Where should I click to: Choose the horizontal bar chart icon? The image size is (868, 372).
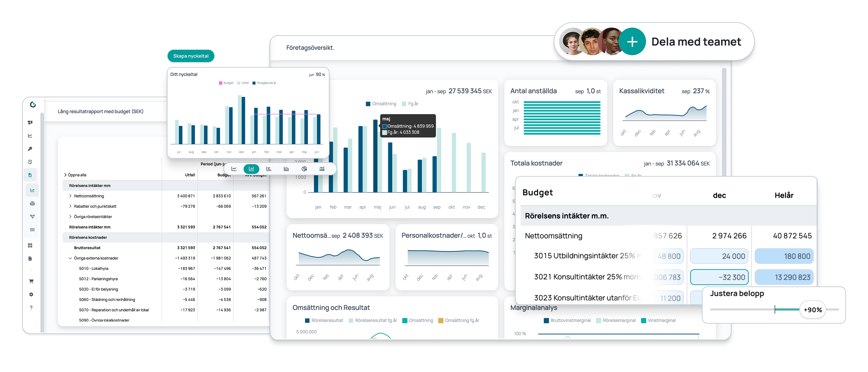(269, 169)
